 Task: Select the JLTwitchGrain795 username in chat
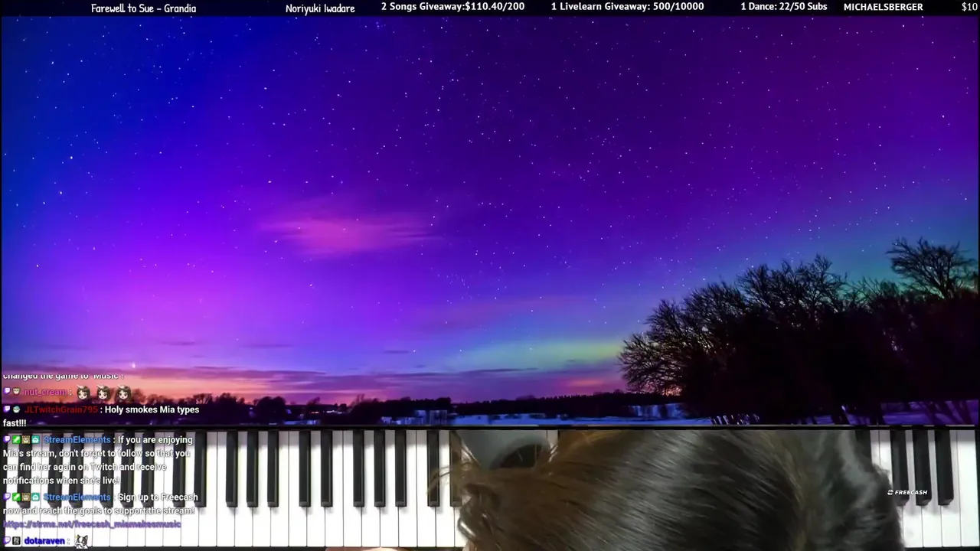(61, 409)
